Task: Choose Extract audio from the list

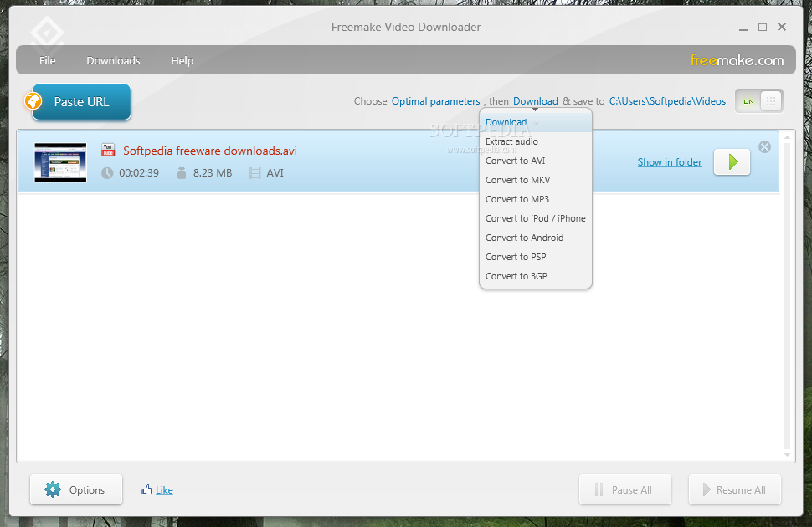Action: [536, 141]
